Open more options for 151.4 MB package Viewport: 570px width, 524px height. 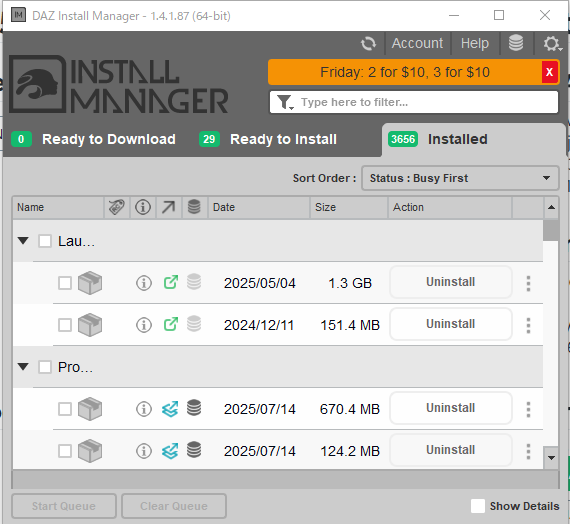click(x=528, y=325)
